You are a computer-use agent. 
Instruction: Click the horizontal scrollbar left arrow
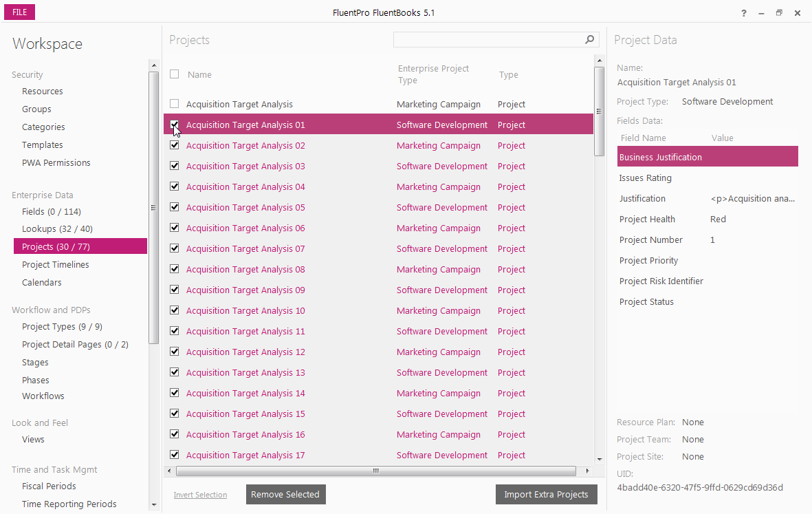[x=169, y=471]
